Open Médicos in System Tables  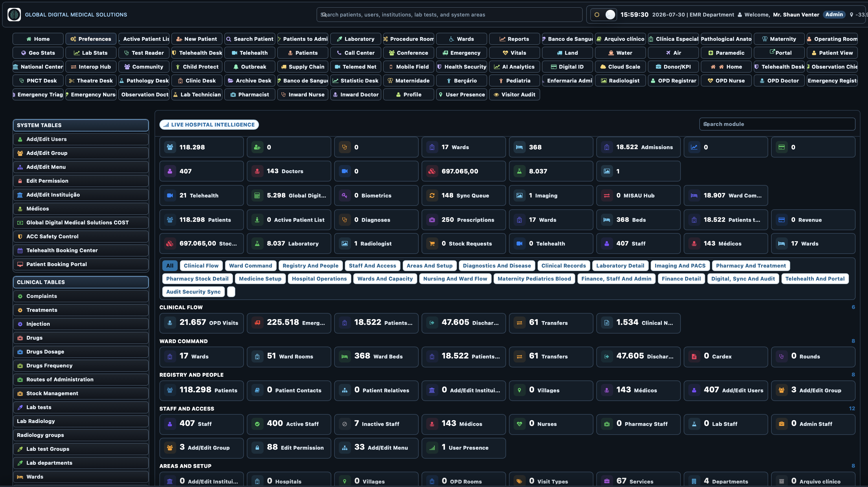coord(81,208)
